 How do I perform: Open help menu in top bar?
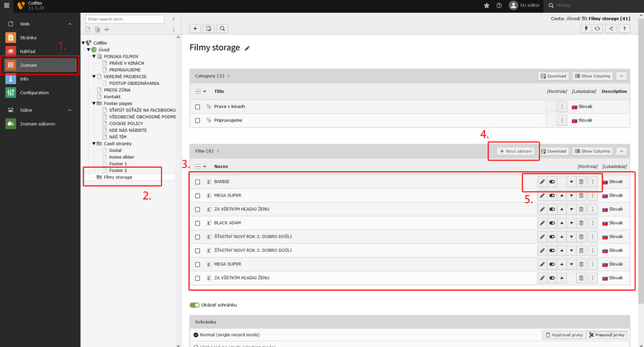tap(499, 5)
